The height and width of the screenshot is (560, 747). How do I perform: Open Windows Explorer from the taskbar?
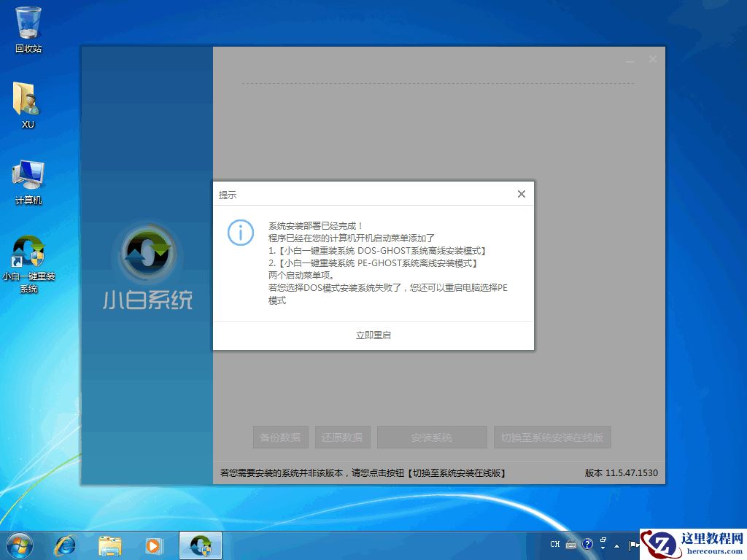click(x=109, y=545)
